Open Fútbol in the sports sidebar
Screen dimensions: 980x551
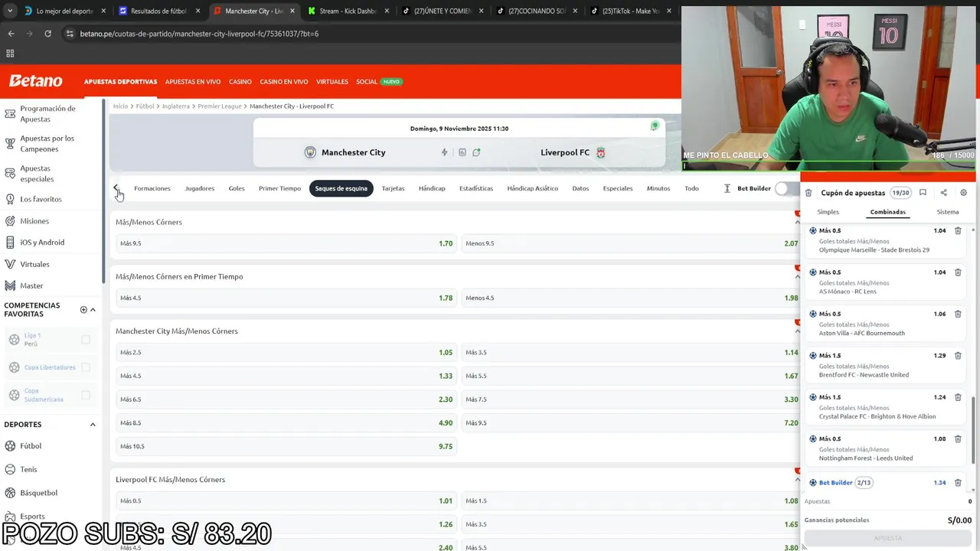31,445
